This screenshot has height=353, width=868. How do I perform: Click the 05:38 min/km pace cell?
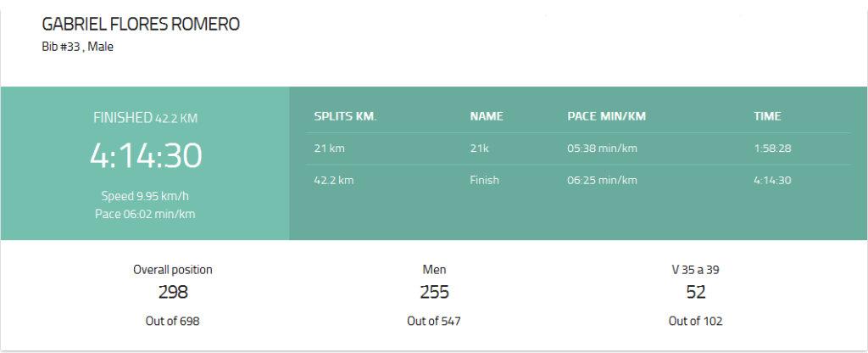click(x=602, y=148)
